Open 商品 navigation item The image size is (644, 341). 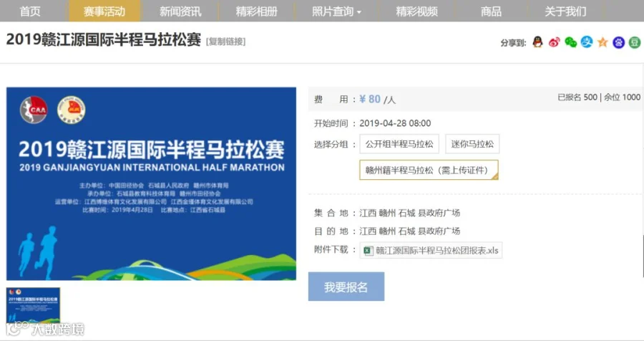click(491, 11)
